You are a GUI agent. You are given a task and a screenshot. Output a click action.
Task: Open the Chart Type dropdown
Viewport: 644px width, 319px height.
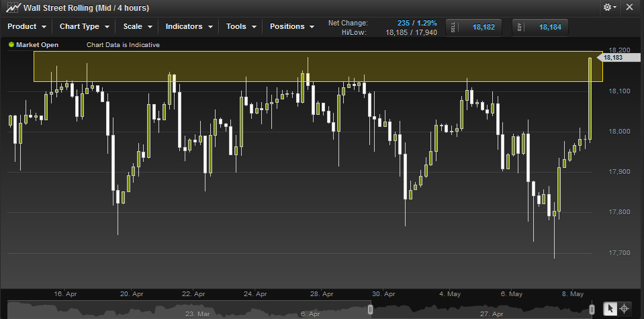tap(84, 27)
